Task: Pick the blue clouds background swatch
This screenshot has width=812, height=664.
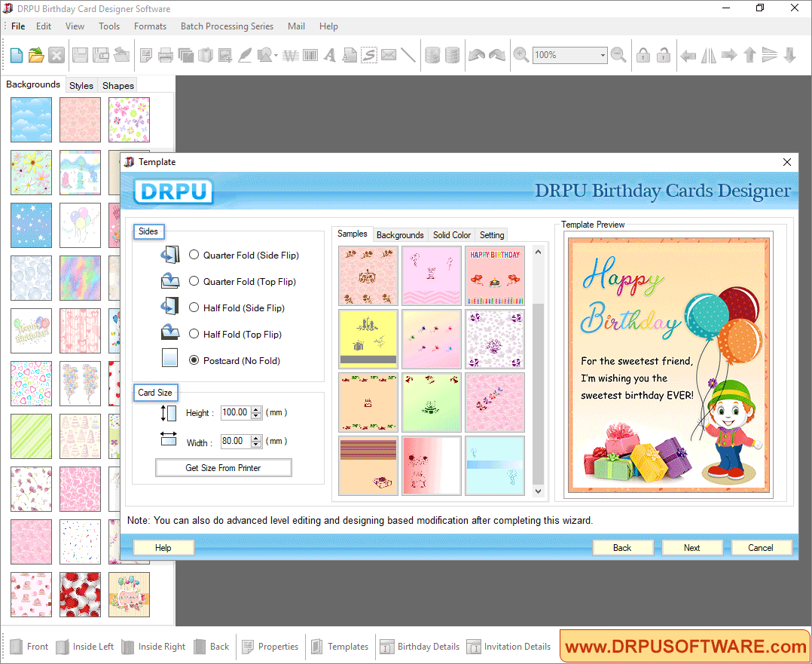Action: [x=31, y=120]
